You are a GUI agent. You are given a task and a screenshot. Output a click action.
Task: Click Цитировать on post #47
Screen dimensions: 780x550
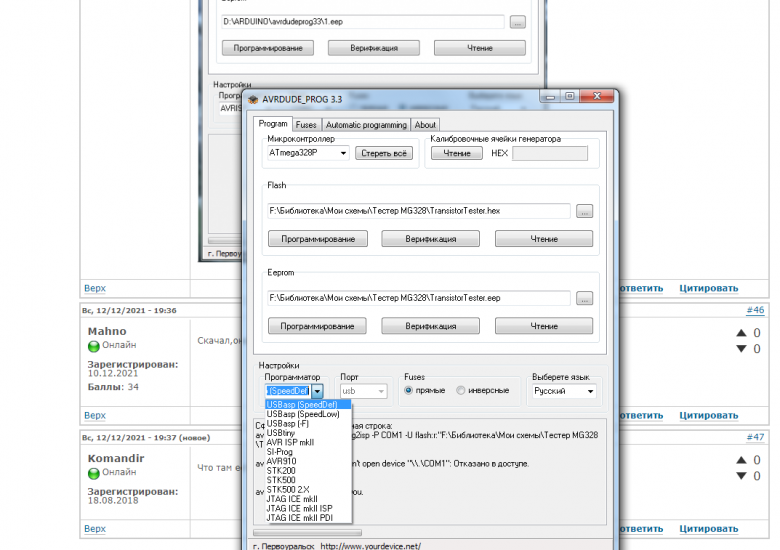[x=709, y=529]
